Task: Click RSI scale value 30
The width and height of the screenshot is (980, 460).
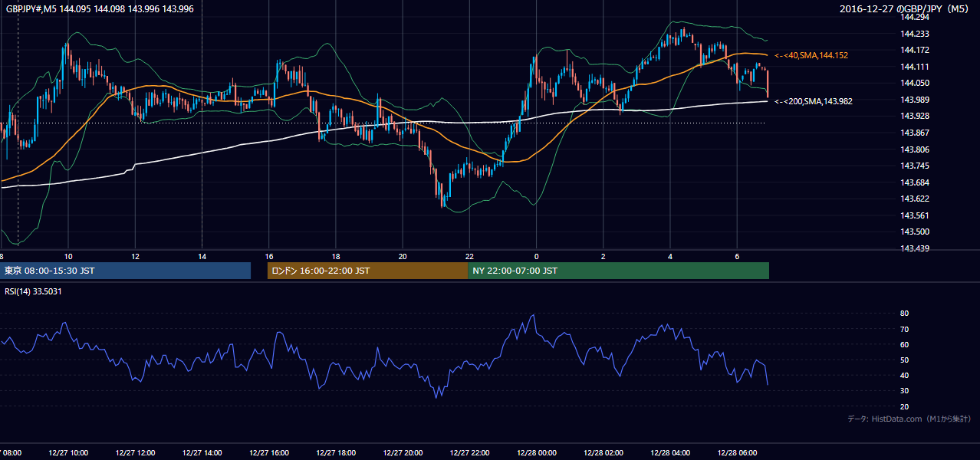Action: tap(905, 391)
